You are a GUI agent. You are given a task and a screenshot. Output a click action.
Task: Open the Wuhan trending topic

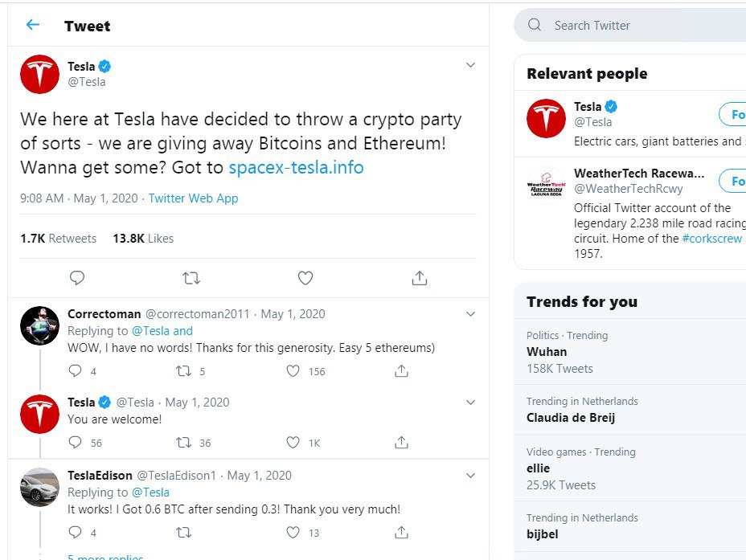(547, 352)
